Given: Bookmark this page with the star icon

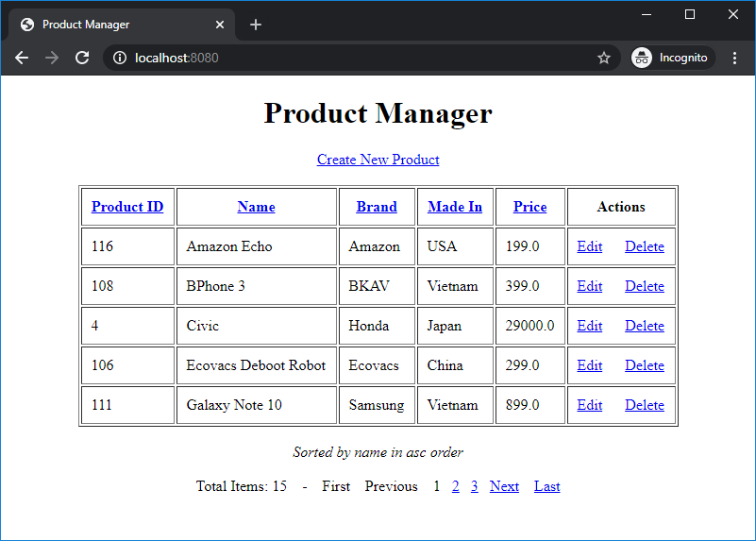Looking at the screenshot, I should point(604,58).
